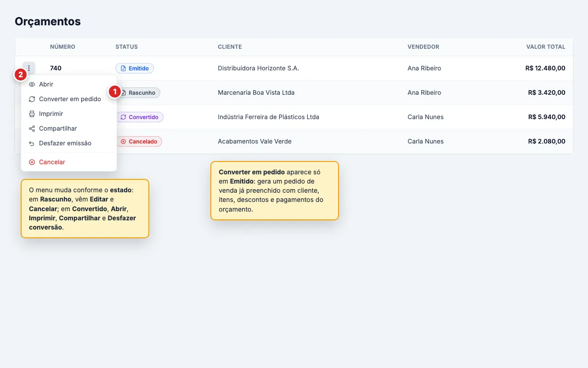This screenshot has width=588, height=368.
Task: Click the value R$ 12.480,00
Action: point(545,68)
